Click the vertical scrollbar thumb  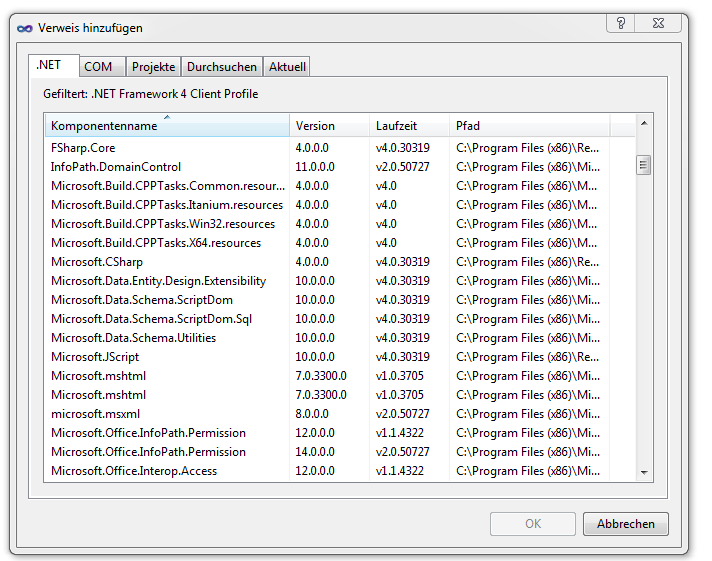tap(643, 165)
